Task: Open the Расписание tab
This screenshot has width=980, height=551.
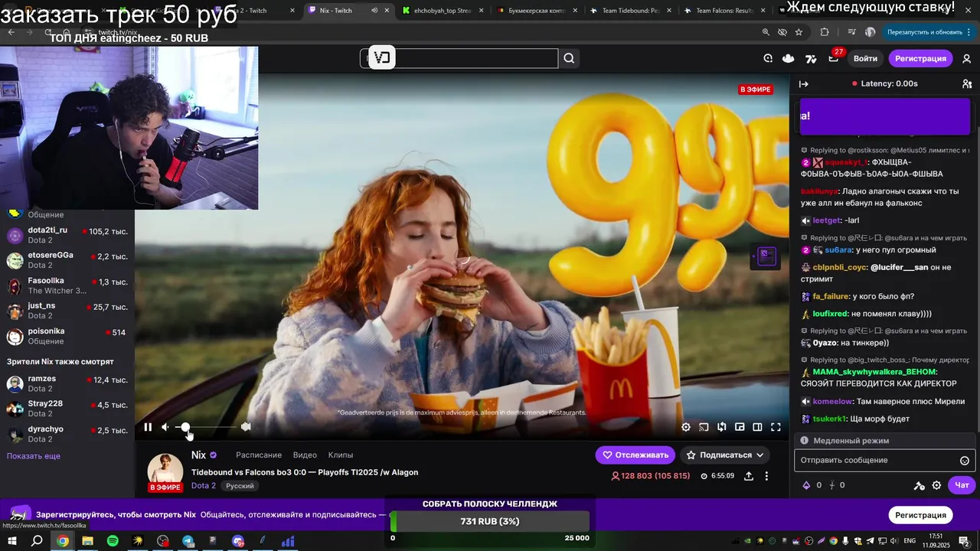Action: point(259,455)
